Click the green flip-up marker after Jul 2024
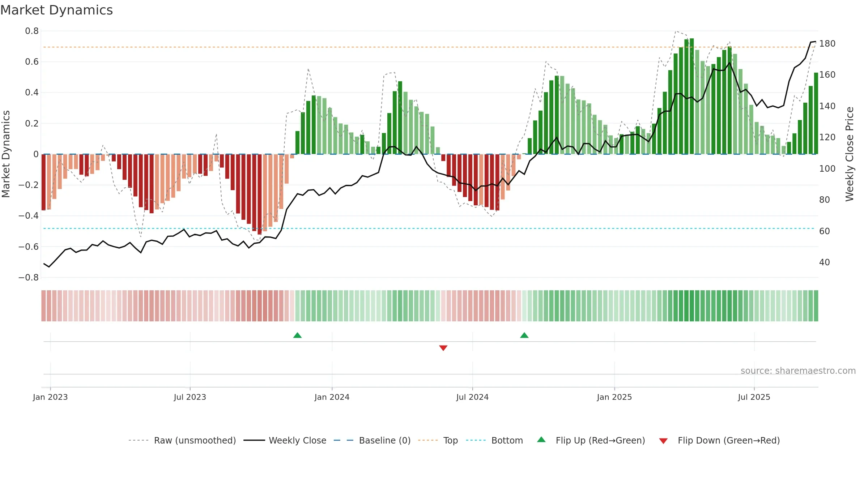This screenshot has width=868, height=488. click(x=524, y=335)
